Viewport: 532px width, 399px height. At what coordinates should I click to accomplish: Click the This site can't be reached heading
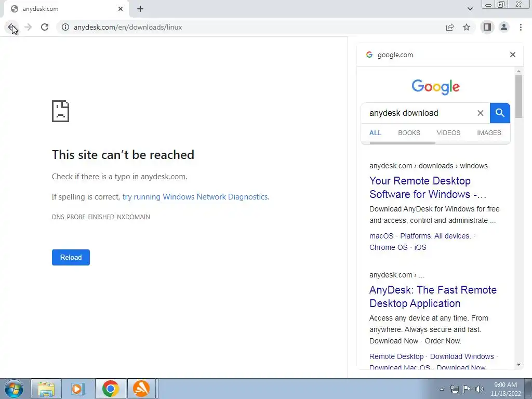pyautogui.click(x=123, y=155)
